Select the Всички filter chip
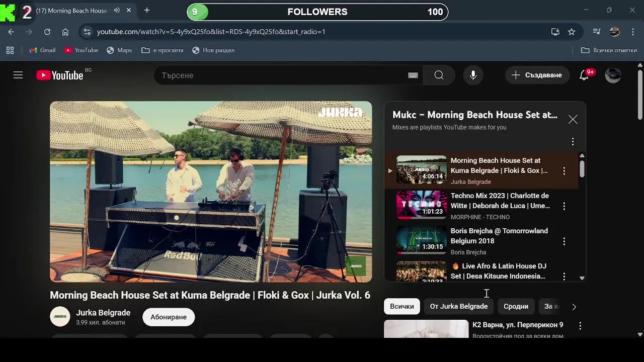Screen dimensions: 644x362 (402, 306)
